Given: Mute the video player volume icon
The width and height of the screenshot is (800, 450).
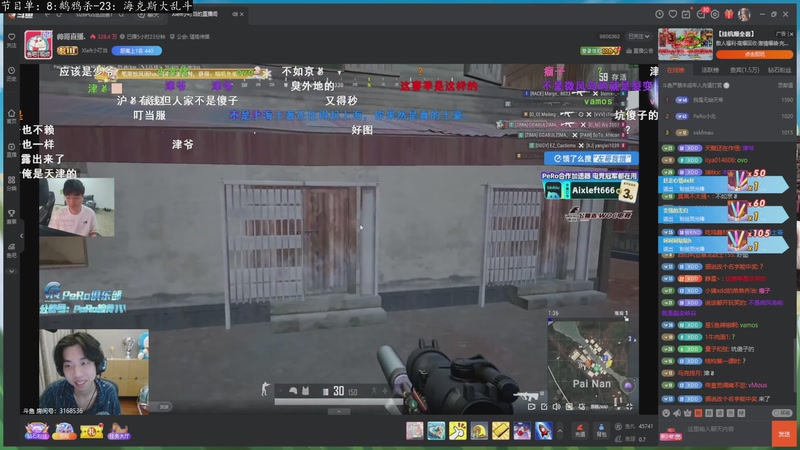Looking at the screenshot, I should click(x=556, y=407).
